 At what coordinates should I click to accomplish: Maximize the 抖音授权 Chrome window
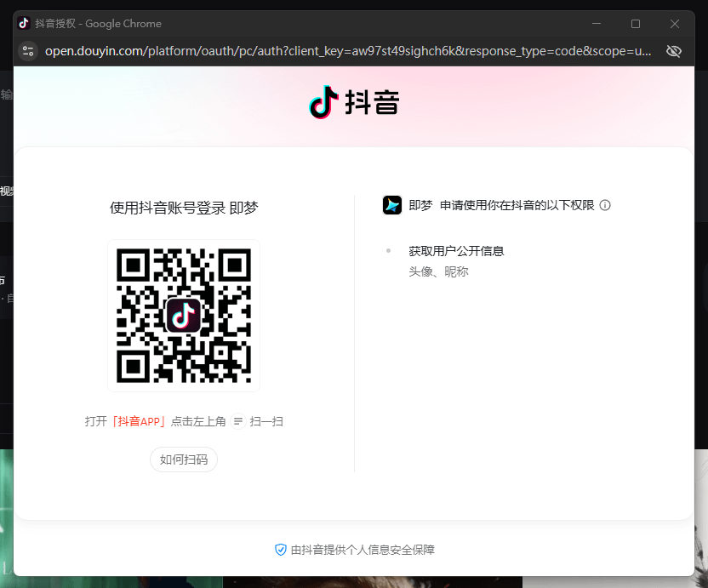pos(635,24)
